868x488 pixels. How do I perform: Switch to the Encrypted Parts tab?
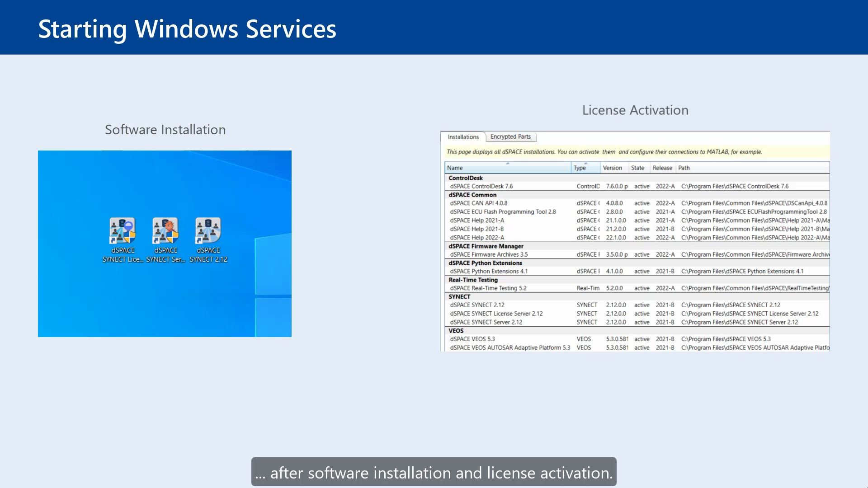pos(510,136)
